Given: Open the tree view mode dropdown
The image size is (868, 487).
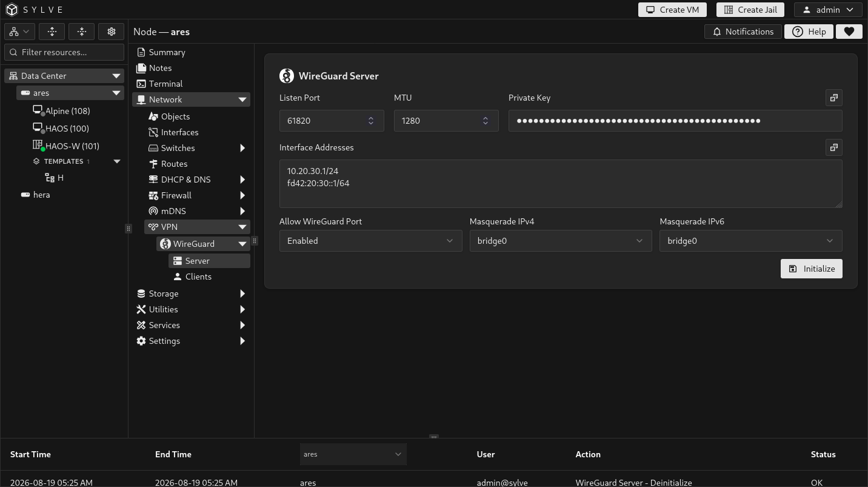Looking at the screenshot, I should coord(19,32).
